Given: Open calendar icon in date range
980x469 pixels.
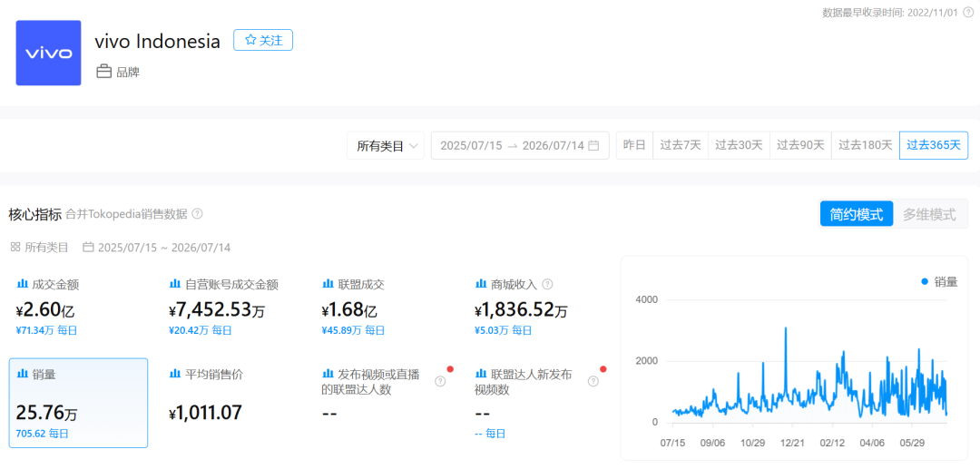Looking at the screenshot, I should click(x=593, y=145).
